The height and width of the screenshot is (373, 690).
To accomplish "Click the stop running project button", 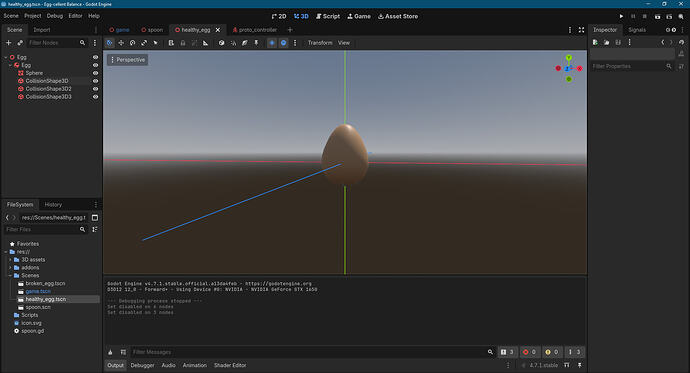I will (645, 16).
